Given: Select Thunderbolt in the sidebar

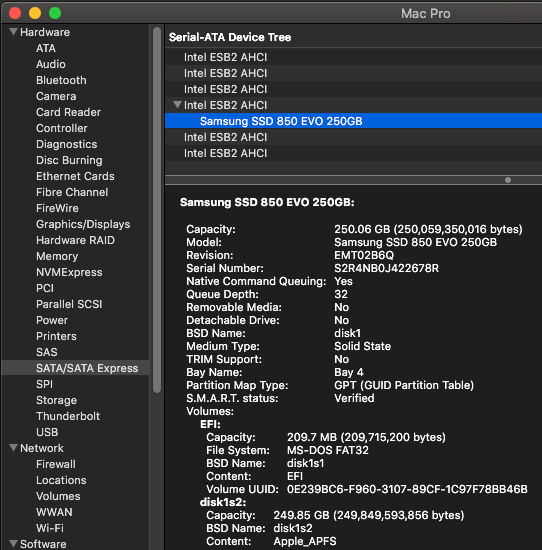Looking at the screenshot, I should 68,416.
